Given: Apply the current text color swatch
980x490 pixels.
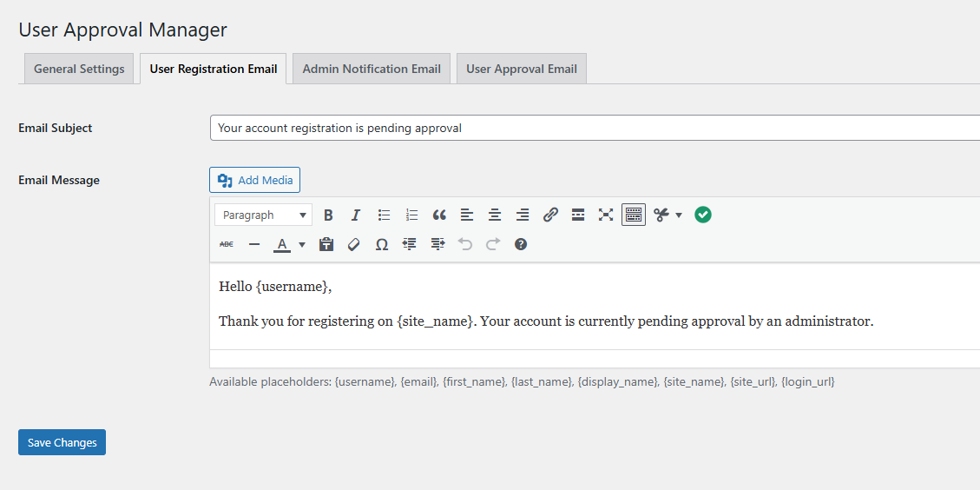Looking at the screenshot, I should [281, 244].
